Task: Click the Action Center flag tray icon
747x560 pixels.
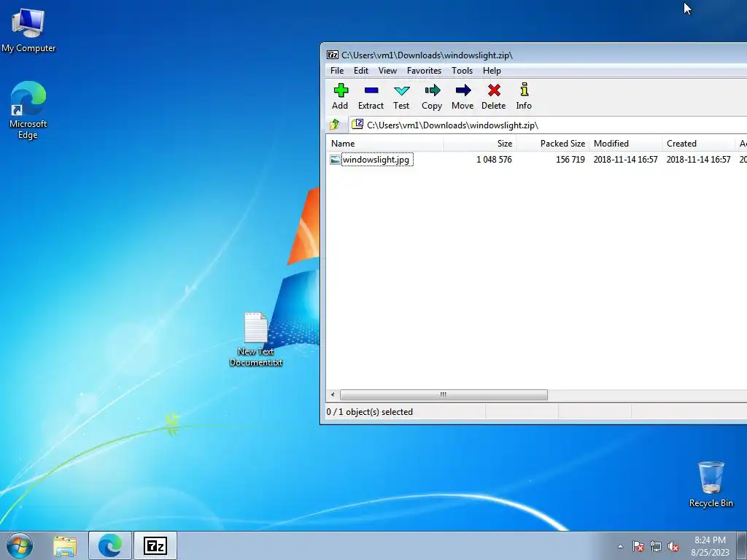Action: click(638, 547)
